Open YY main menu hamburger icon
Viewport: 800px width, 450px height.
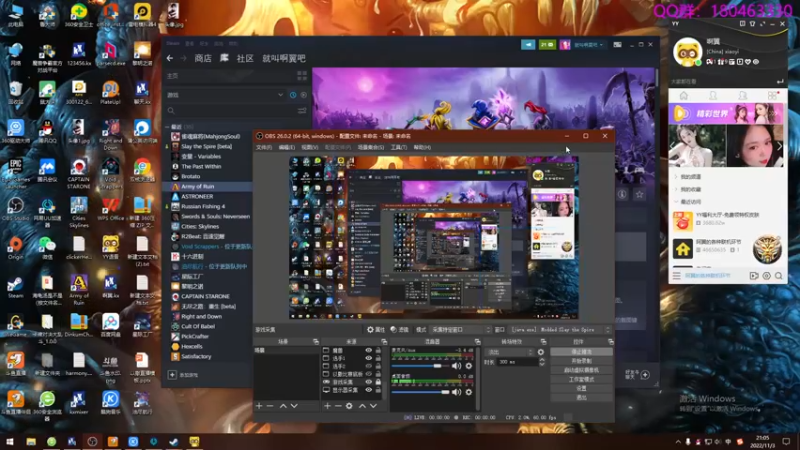(x=677, y=276)
